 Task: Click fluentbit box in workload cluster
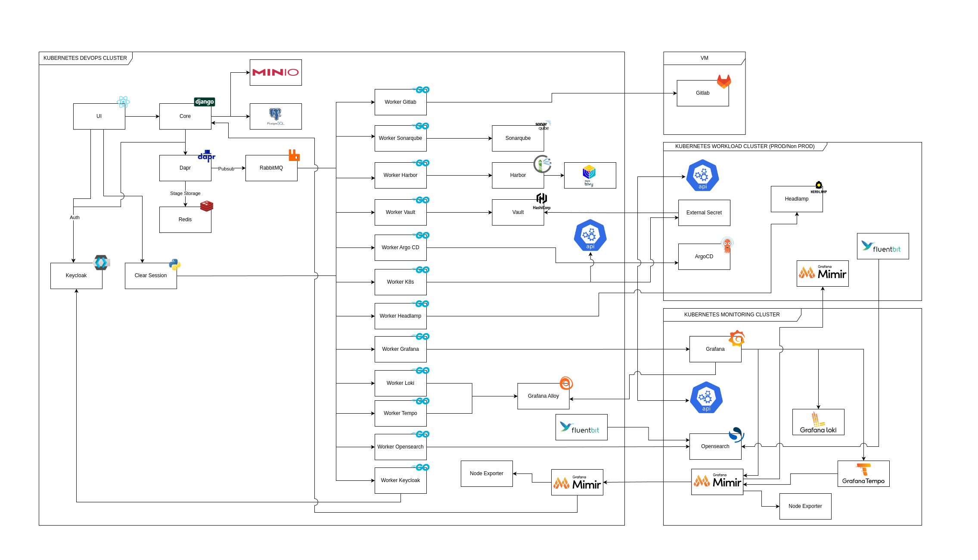[883, 246]
